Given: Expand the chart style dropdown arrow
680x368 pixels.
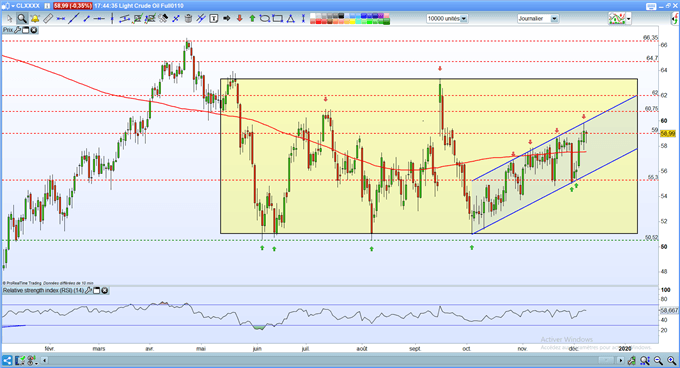Looking at the screenshot, I should 628,19.
